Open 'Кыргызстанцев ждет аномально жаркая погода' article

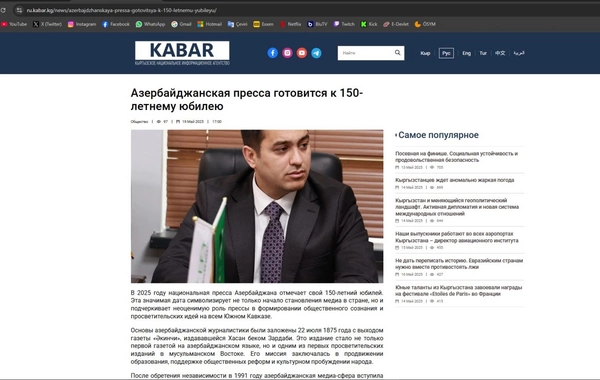(455, 180)
